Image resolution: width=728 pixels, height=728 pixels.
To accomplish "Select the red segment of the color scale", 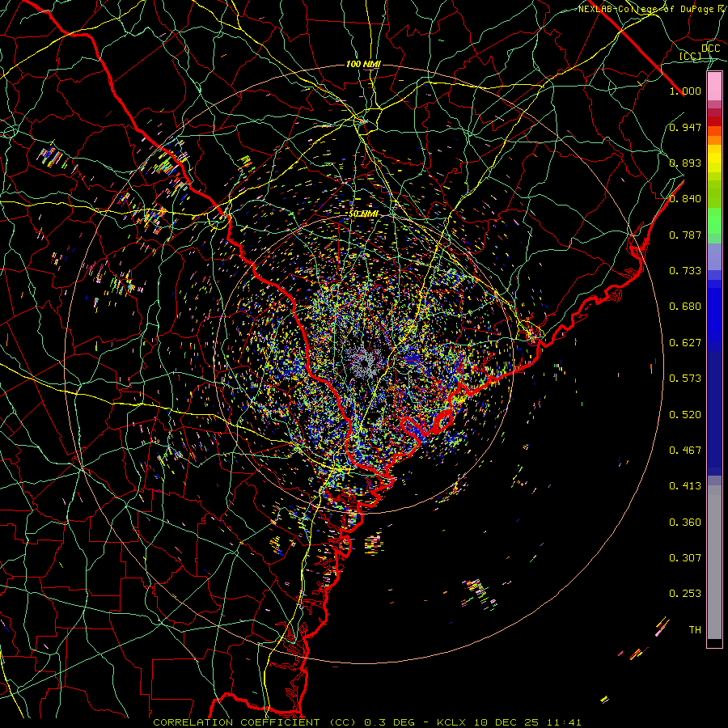I will point(714,121).
